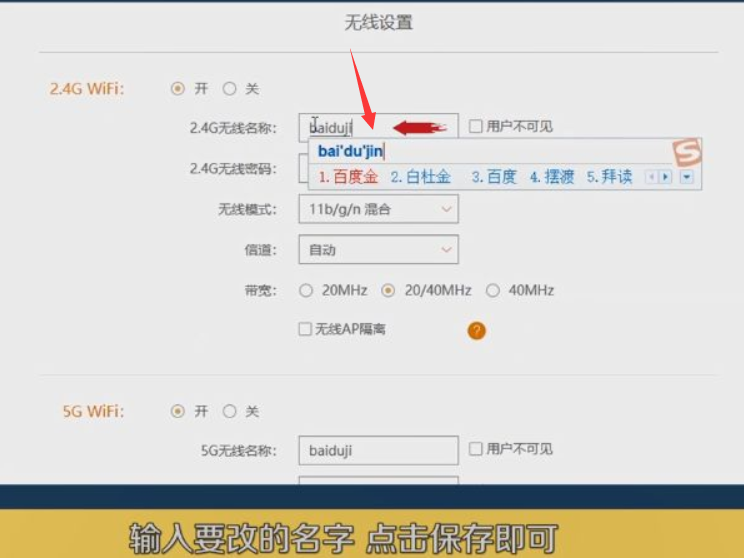Turn 2.4G WiFi off
Image resolution: width=744 pixels, height=558 pixels.
[x=229, y=88]
